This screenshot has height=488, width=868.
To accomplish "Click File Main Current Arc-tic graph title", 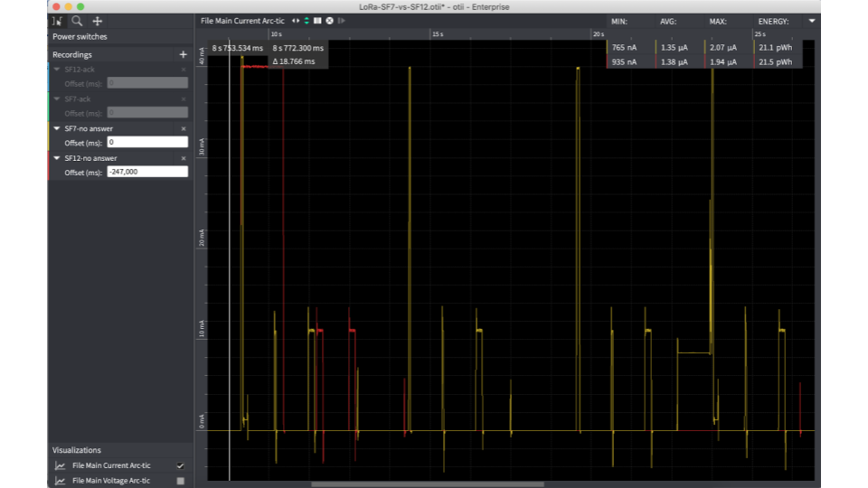I will click(242, 21).
